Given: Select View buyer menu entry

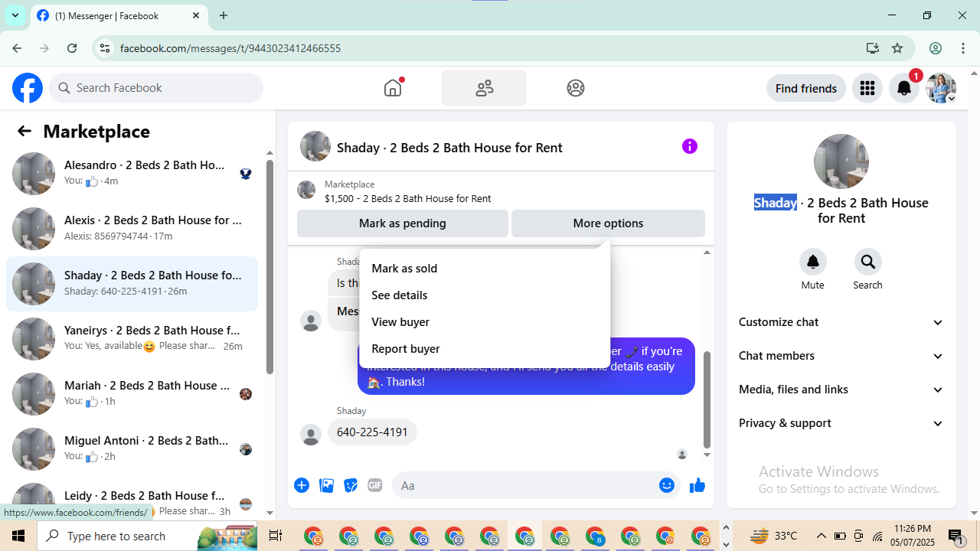Looking at the screenshot, I should pos(485,322).
